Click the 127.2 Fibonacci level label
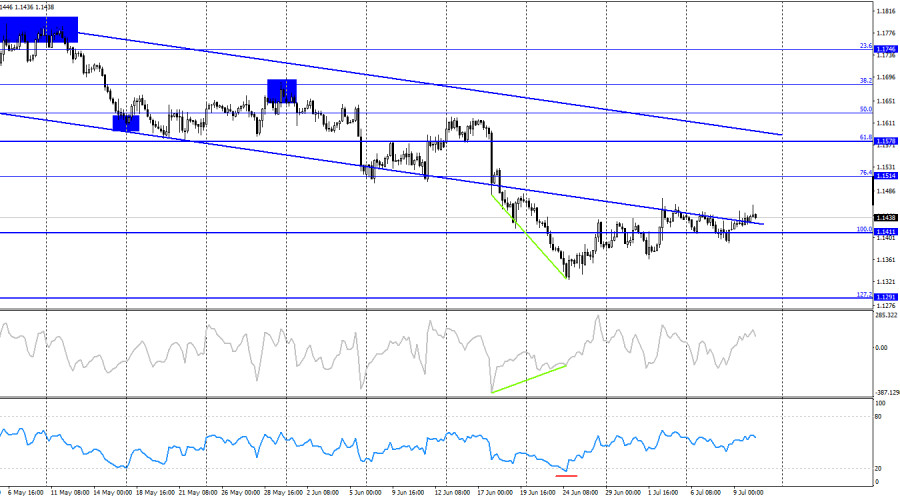900x500 pixels. coord(864,294)
